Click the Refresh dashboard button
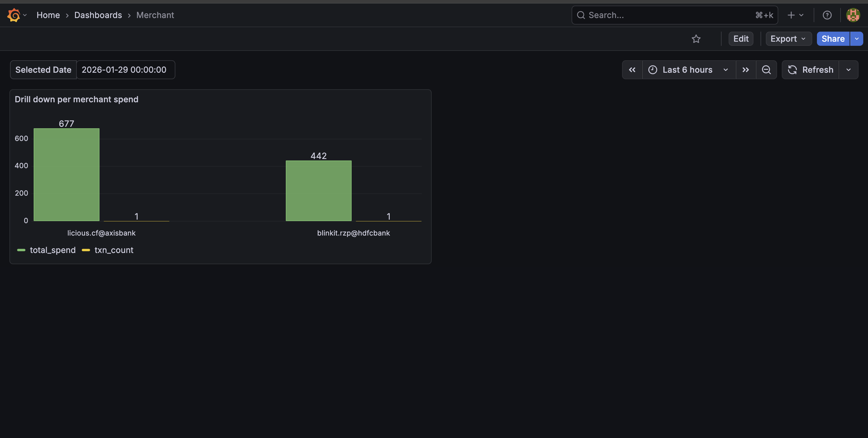Viewport: 868px width, 438px height. tap(810, 70)
